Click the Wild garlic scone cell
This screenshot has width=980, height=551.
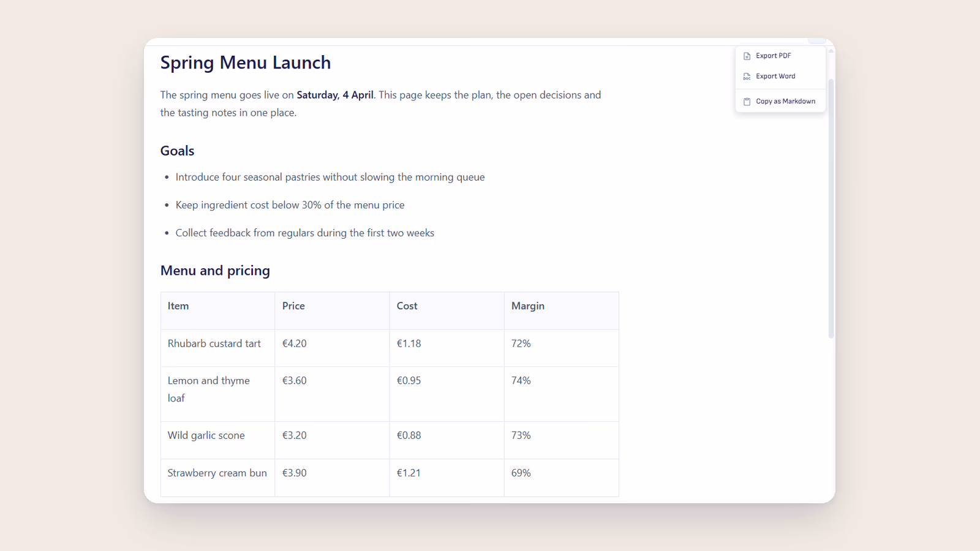[217, 440]
